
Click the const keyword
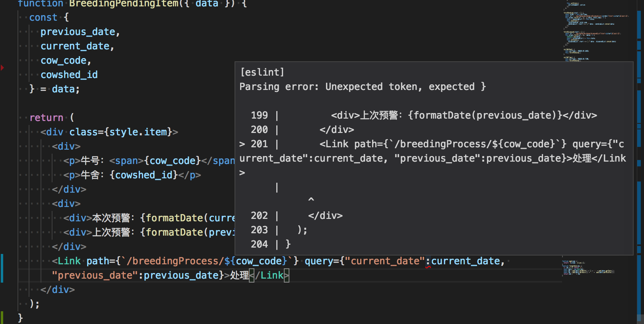click(x=43, y=18)
